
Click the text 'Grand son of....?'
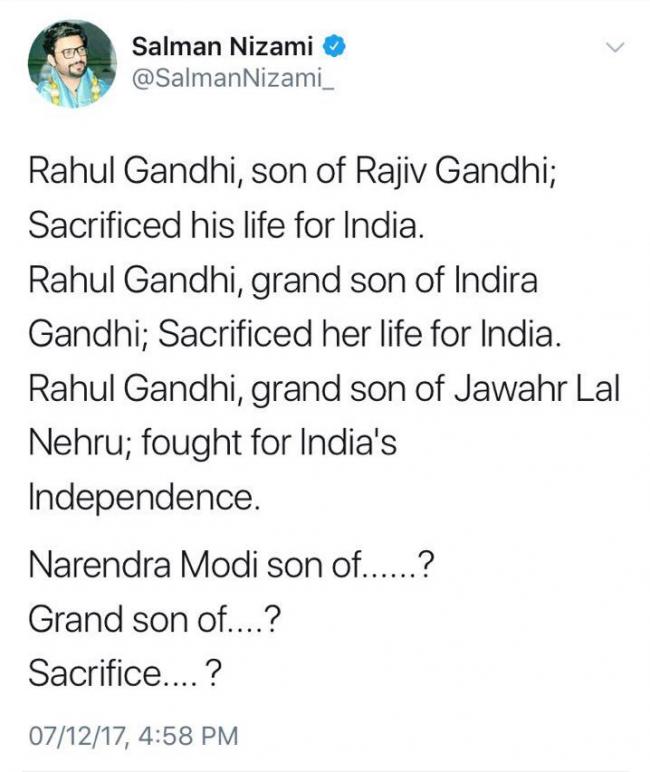(152, 620)
